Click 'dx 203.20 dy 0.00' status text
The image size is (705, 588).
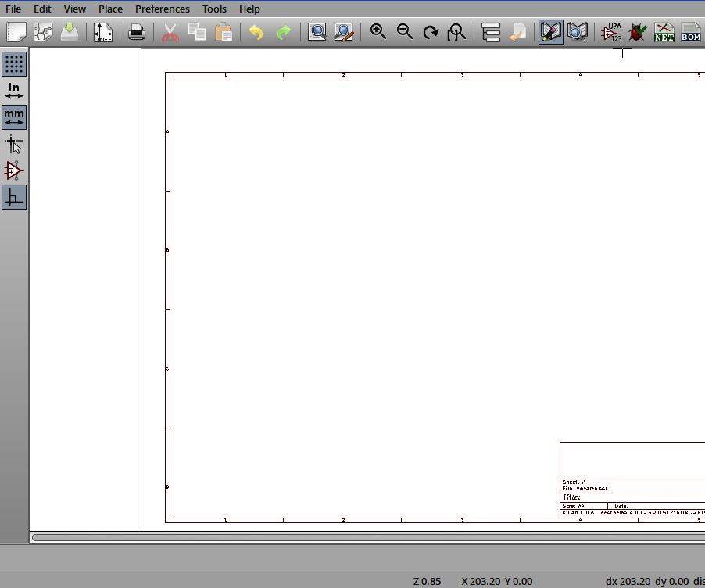tap(647, 581)
